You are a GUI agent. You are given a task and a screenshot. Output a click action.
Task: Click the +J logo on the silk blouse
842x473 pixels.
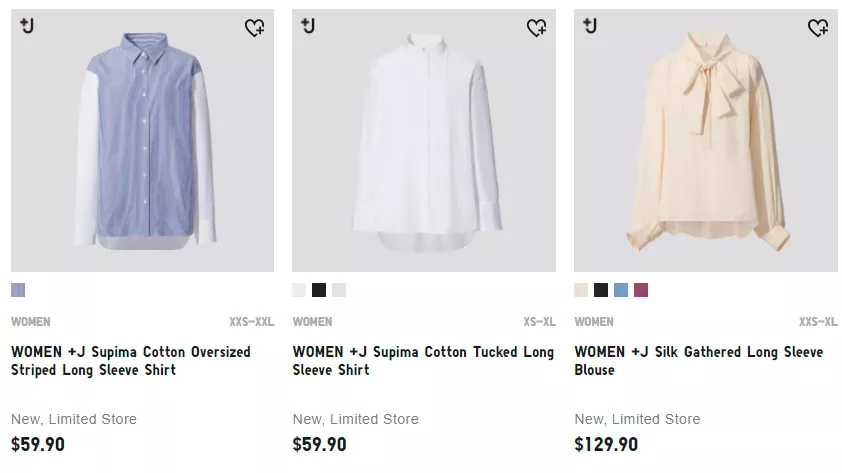[590, 25]
